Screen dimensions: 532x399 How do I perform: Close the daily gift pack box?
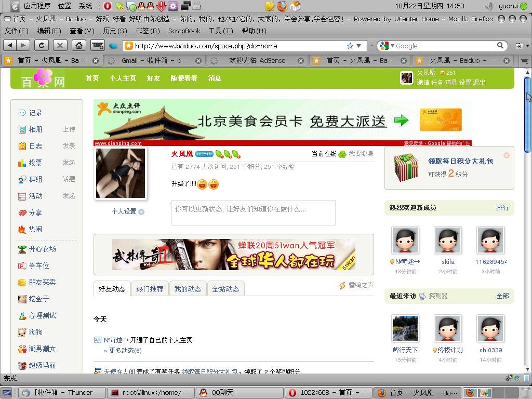(x=506, y=155)
